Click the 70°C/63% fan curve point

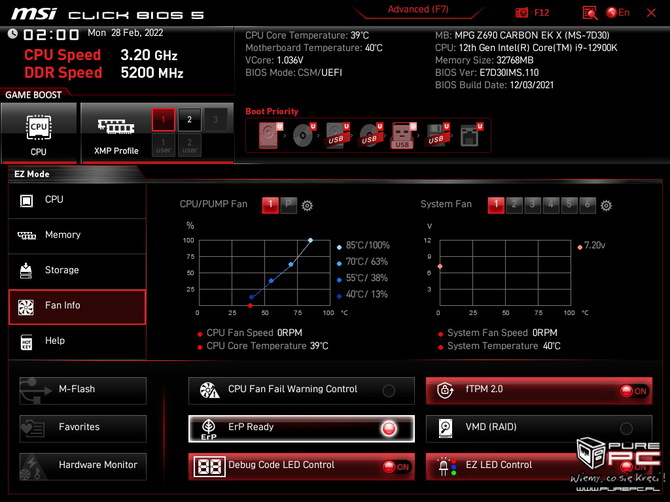[291, 264]
